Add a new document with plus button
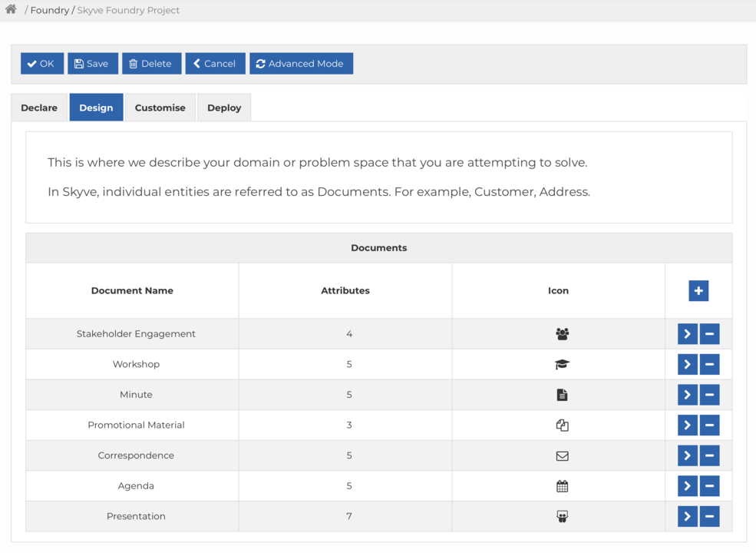Image resolution: width=756 pixels, height=553 pixels. pyautogui.click(x=698, y=290)
